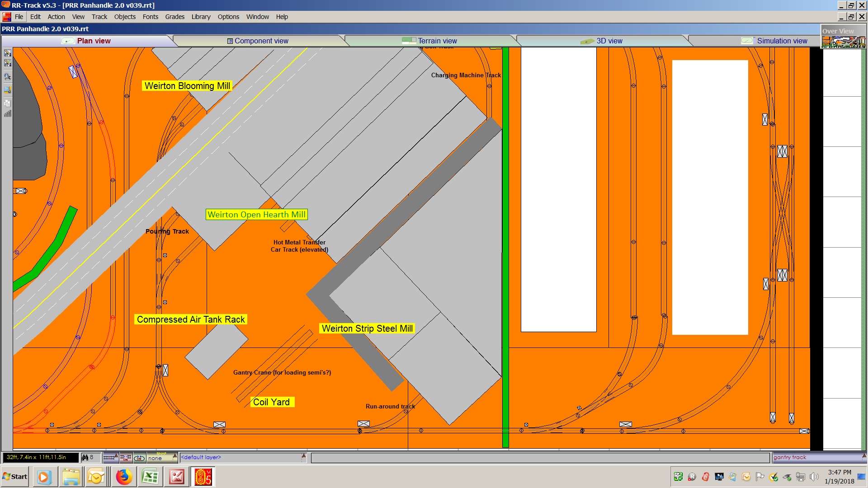The height and width of the screenshot is (488, 868).
Task: Click the Over View thumbnail panel
Action: tap(843, 42)
